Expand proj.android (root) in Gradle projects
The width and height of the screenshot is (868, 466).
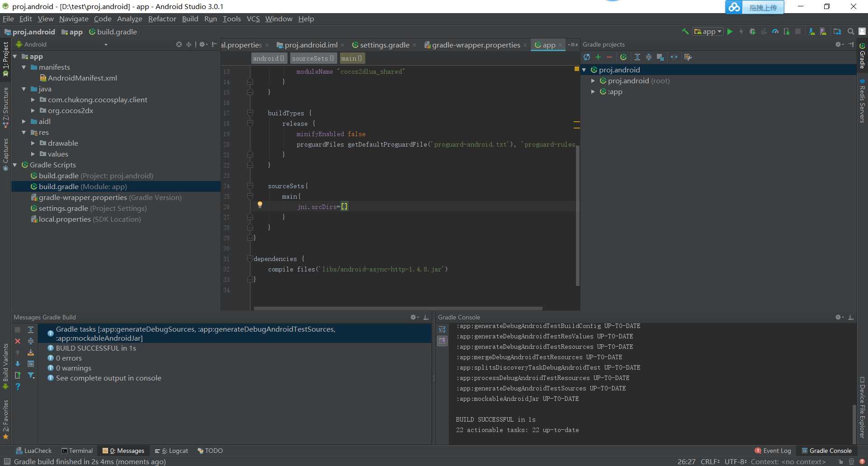[x=593, y=81]
